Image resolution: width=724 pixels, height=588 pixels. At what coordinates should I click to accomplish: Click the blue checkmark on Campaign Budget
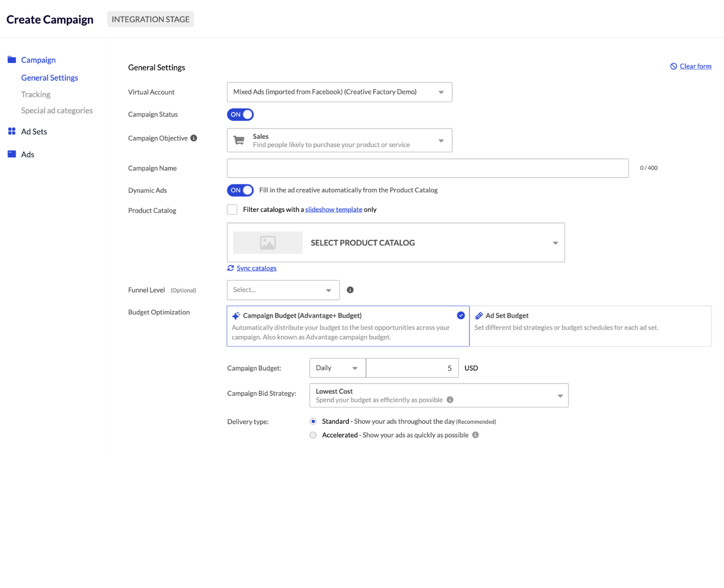click(461, 316)
